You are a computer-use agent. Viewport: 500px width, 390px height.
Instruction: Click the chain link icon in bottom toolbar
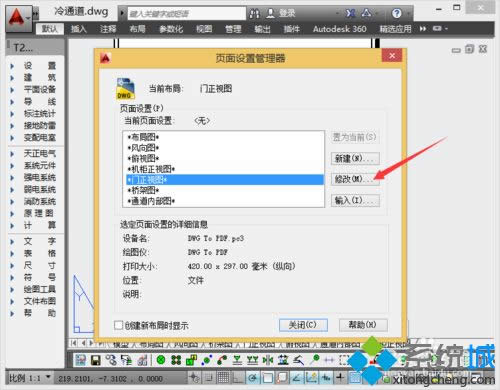(111, 360)
